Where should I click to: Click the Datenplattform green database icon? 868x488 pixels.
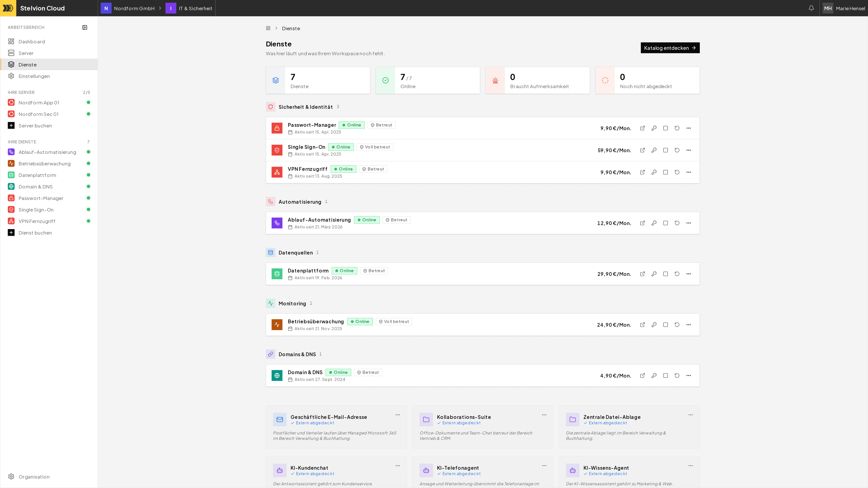(277, 274)
